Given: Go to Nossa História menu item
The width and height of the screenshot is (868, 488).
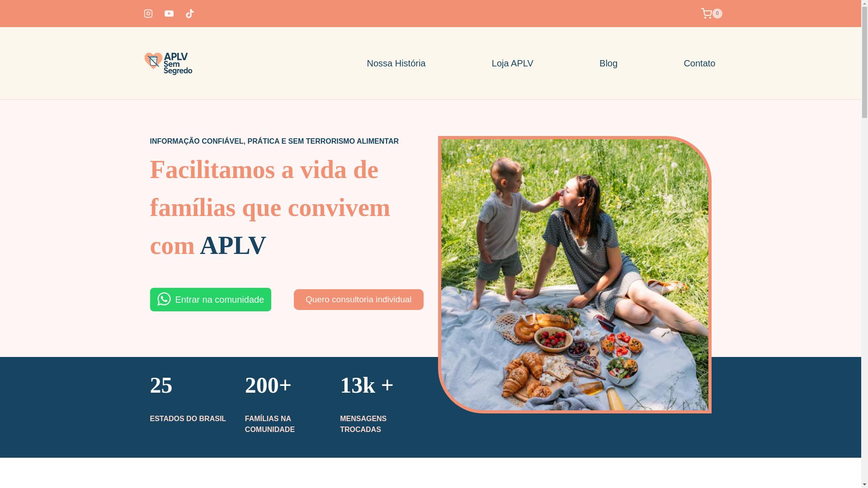Looking at the screenshot, I should coord(396,63).
